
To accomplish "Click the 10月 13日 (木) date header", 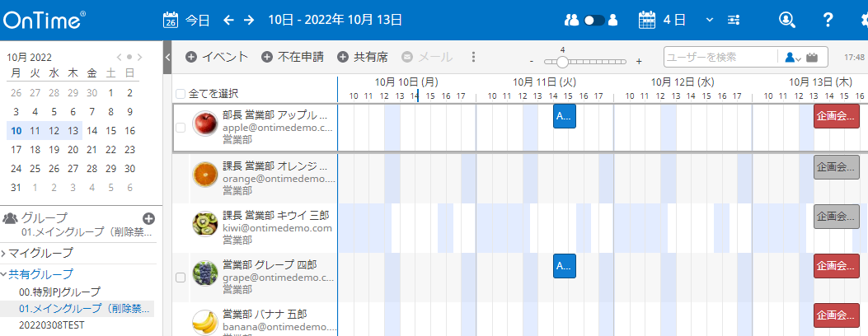I will point(820,82).
